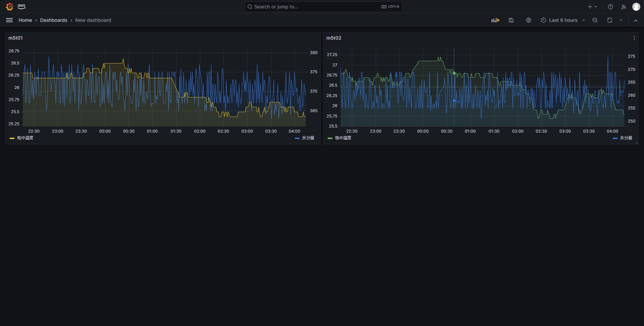Open news feed via RSS icon

[623, 7]
